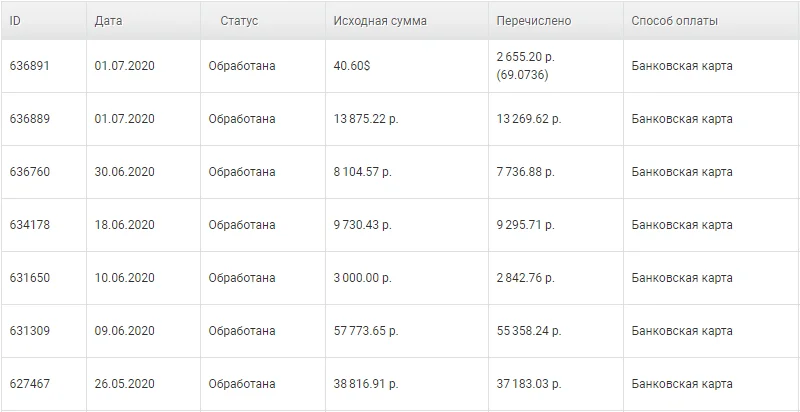Click date 26.05.2020 cell

[x=124, y=384]
